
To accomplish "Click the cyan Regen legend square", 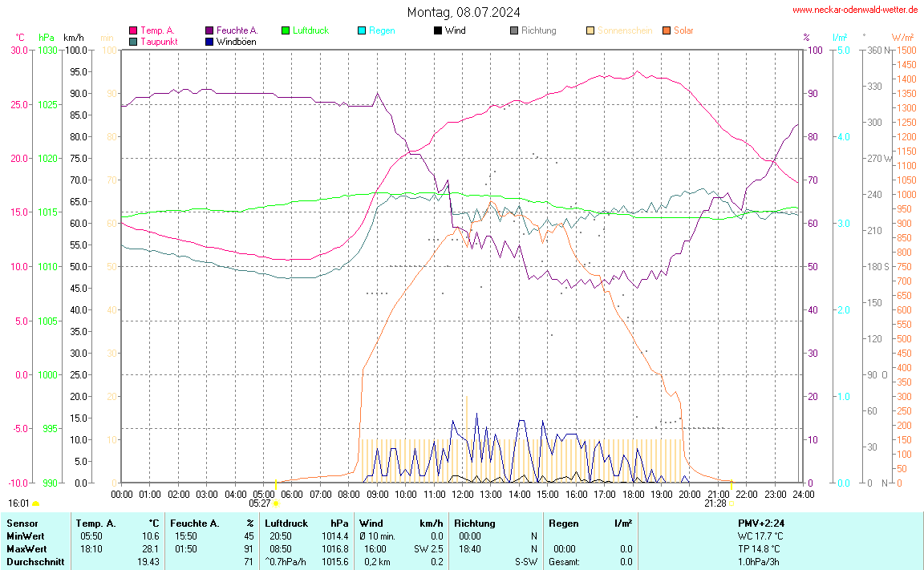I will pyautogui.click(x=362, y=30).
